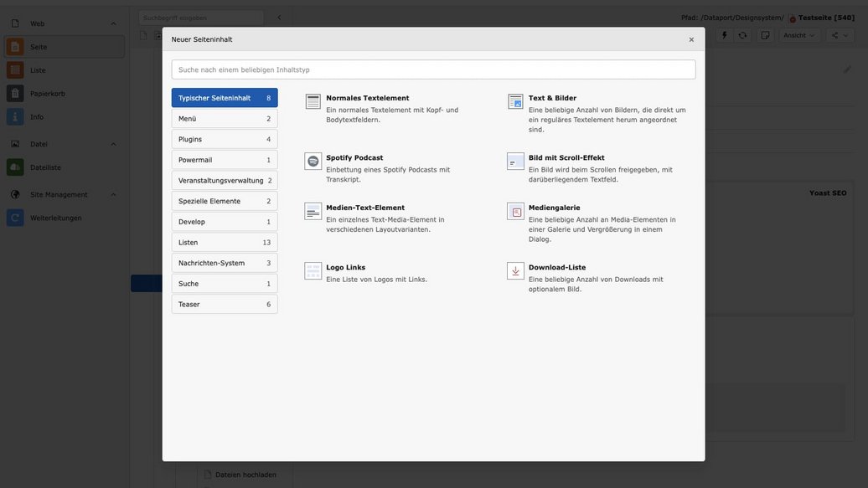Collapse the Web module group
Image resolution: width=868 pixels, height=488 pixels.
tap(114, 23)
